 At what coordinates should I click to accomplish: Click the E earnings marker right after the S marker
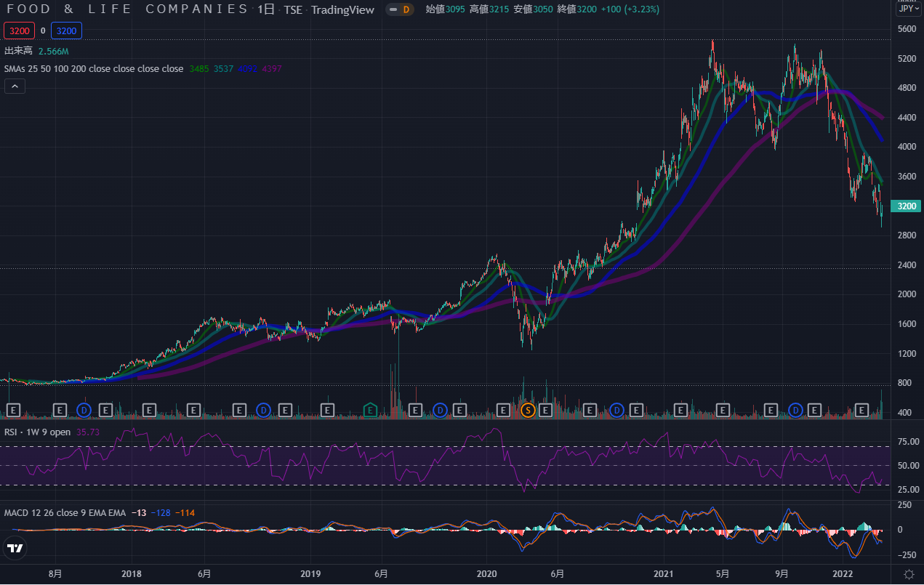545,410
